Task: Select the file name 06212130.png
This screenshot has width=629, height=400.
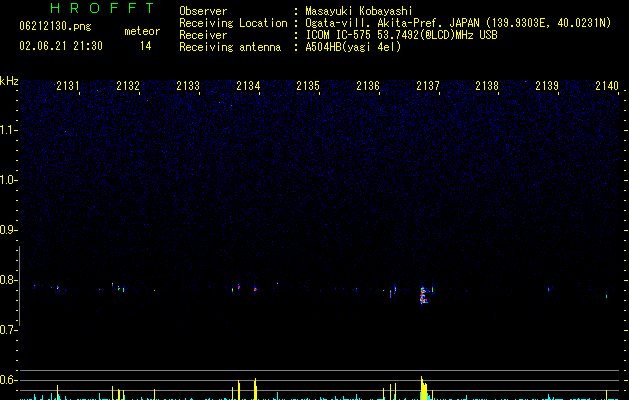Action: [x=55, y=26]
